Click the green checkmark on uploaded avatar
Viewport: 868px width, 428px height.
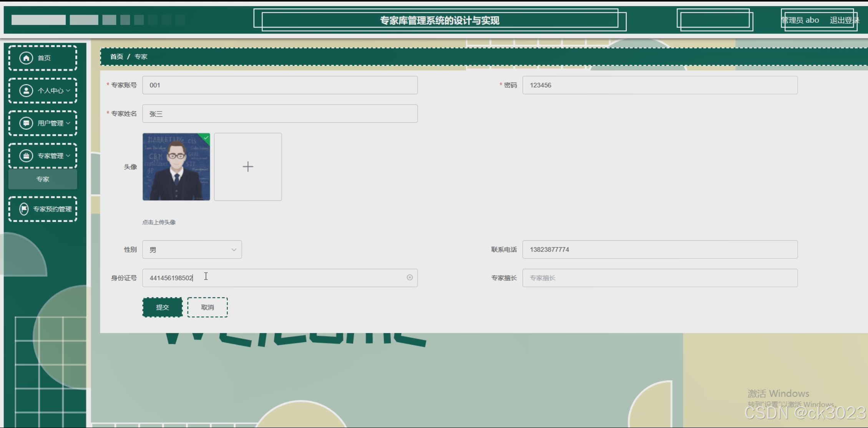[x=206, y=137]
